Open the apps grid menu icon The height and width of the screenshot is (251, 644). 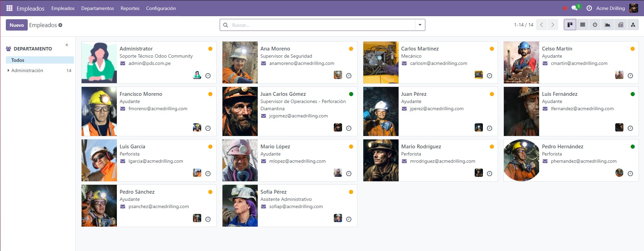(9, 8)
